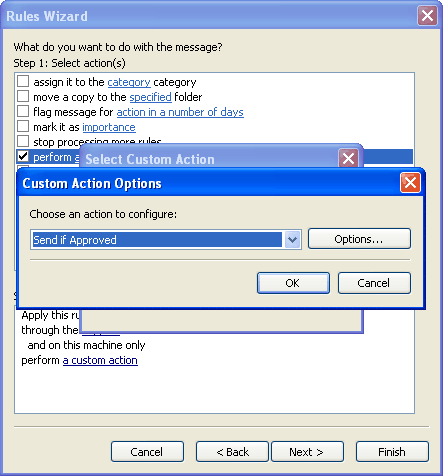Image resolution: width=443 pixels, height=476 pixels.
Task: Click Cancel in the Rules Wizard
Action: coord(147,452)
